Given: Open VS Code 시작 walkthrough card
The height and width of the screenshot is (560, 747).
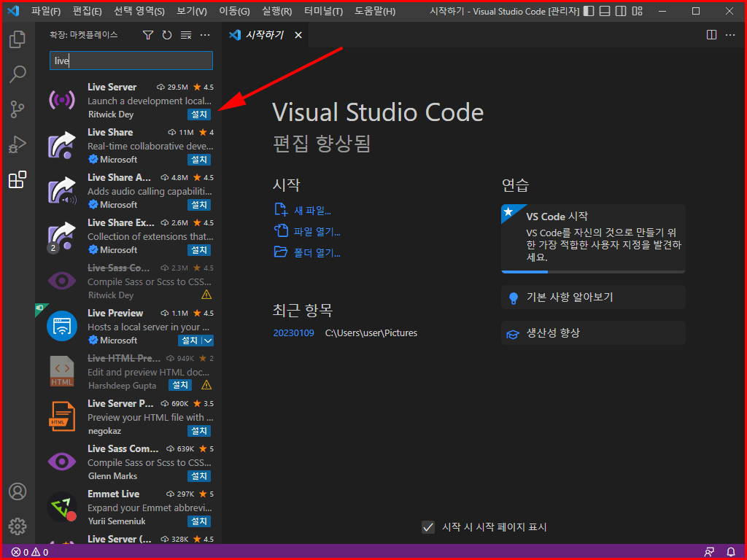Looking at the screenshot, I should pos(593,238).
